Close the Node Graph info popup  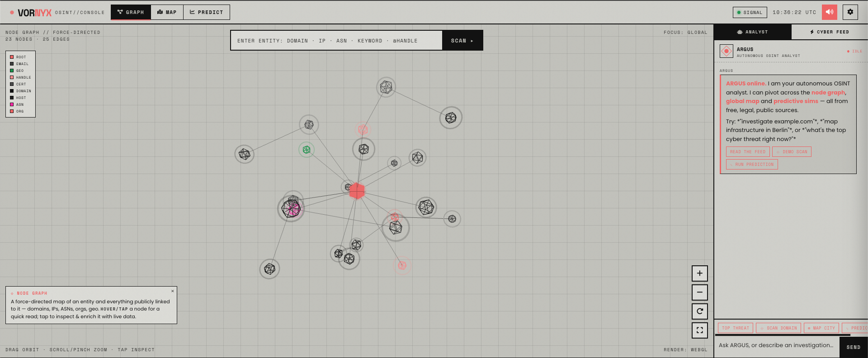(173, 291)
